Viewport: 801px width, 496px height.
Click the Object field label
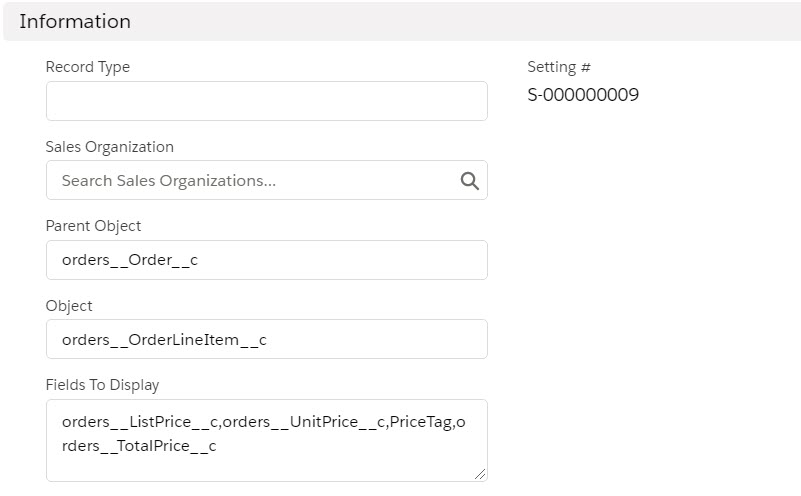click(69, 306)
